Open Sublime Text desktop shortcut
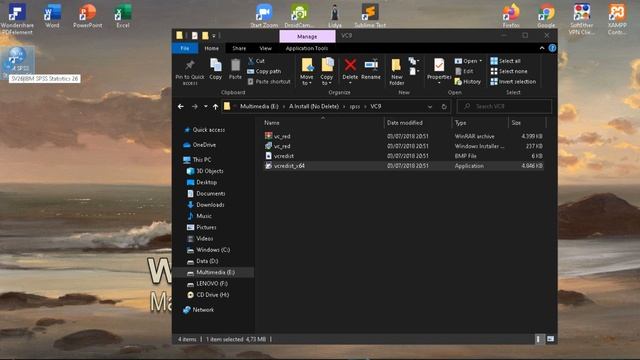640x360 pixels. coord(370,16)
